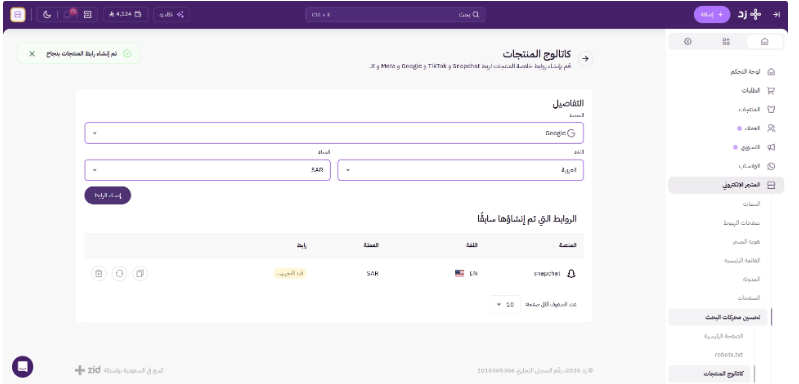Screen dimensions: 799x384
Task: Dismiss the success notification toast
Action: 32,53
